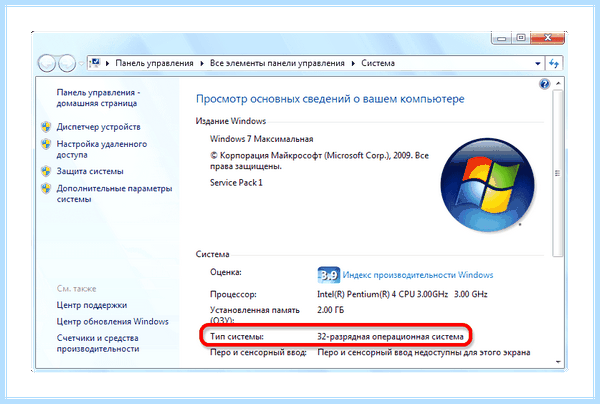The image size is (600, 404).
Task: Open Дополнительные параметры системы link
Action: 114,194
